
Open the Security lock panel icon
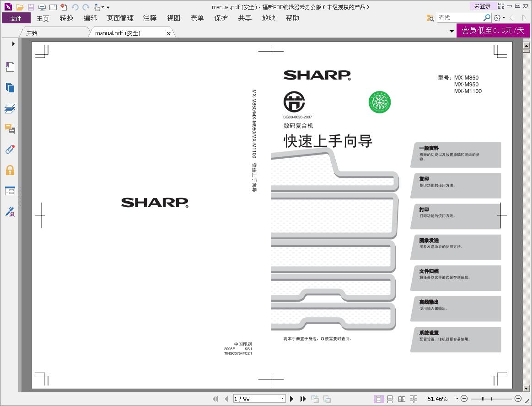(10, 170)
